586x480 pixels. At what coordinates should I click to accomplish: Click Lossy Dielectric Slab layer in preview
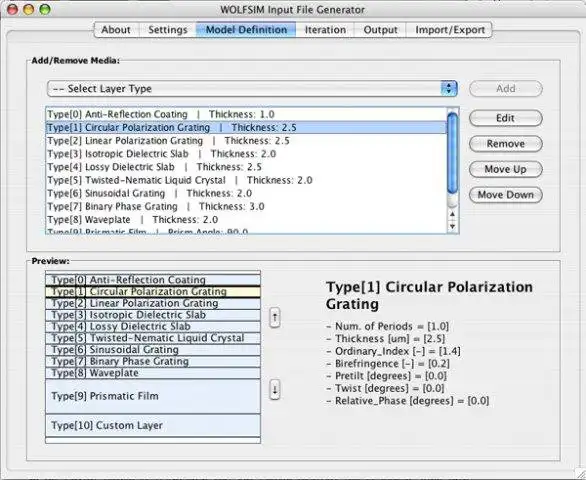click(x=153, y=327)
